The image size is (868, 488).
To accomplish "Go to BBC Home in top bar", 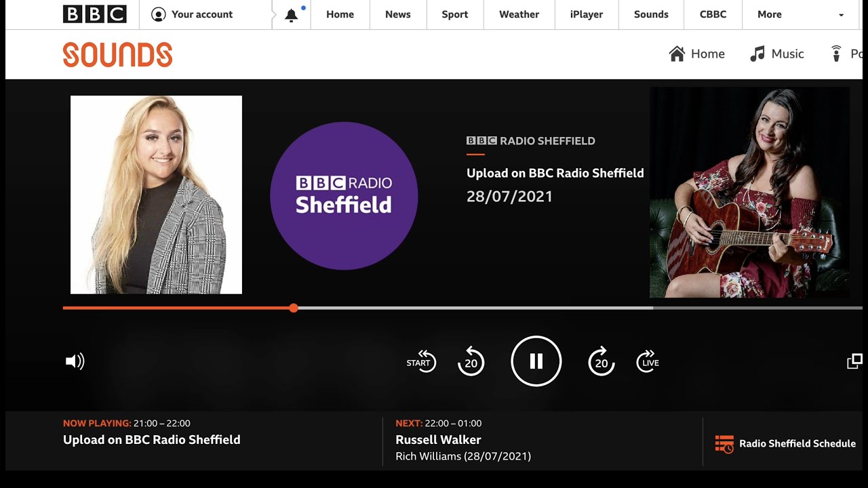I will 340,14.
